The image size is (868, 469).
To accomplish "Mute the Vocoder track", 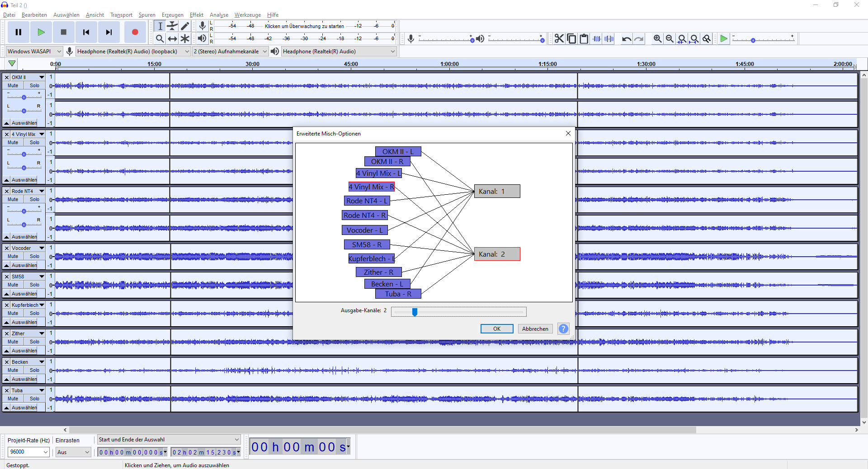I will coord(13,256).
